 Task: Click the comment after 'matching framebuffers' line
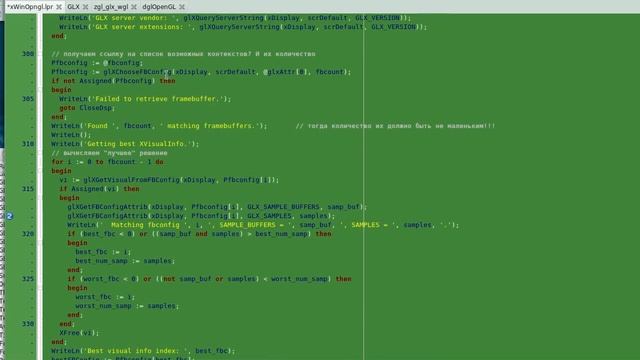(395, 126)
